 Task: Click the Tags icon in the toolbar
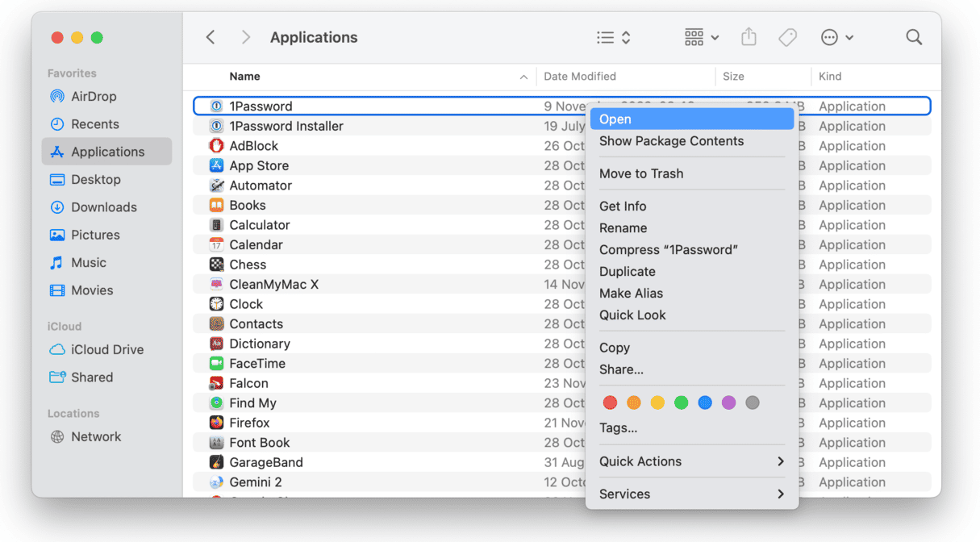[787, 37]
